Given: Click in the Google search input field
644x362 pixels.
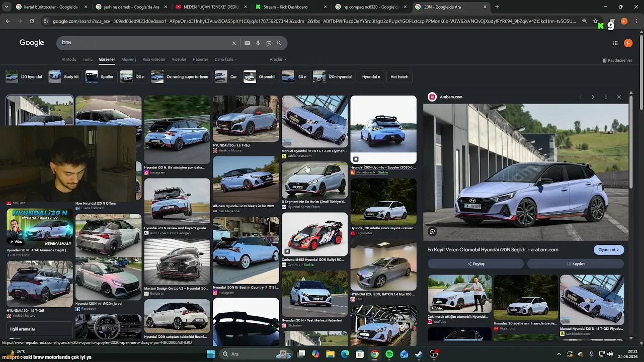Looking at the screenshot, I should pos(146,43).
